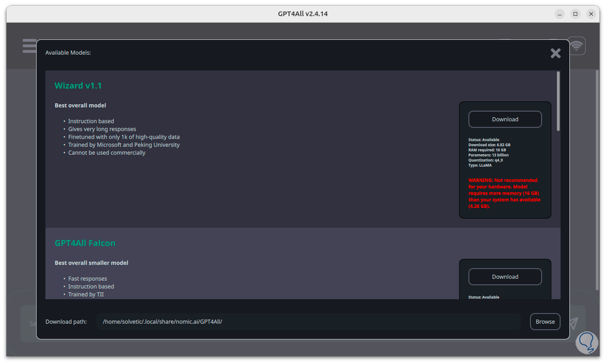Viewport: 606px width, 364px height.
Task: Click the "Available Models:" dialog label
Action: click(x=68, y=53)
